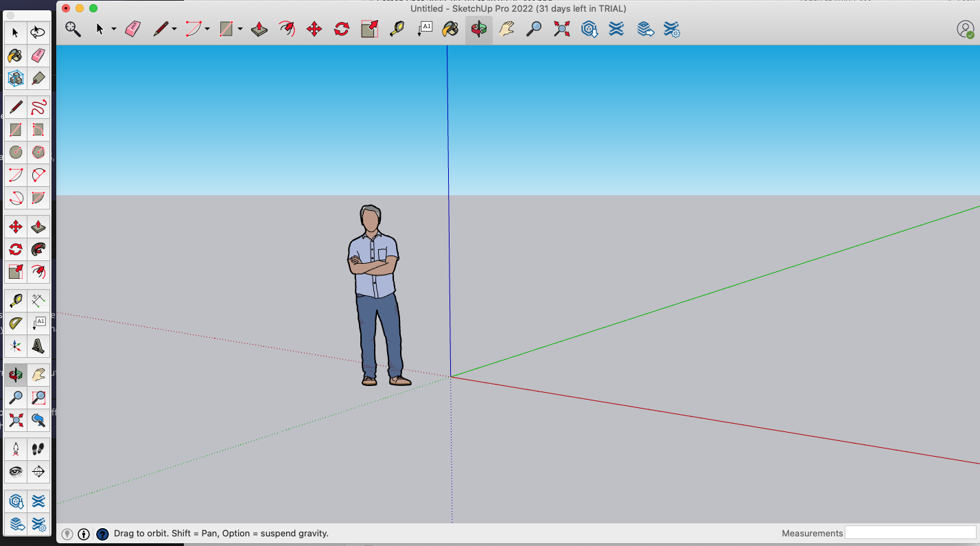Select Paint Bucket in the top toolbar

pyautogui.click(x=450, y=29)
